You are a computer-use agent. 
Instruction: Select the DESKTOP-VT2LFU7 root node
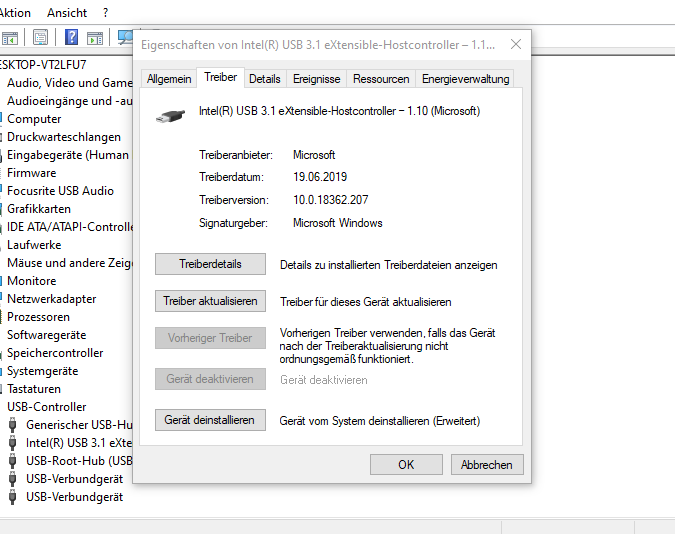[43, 65]
